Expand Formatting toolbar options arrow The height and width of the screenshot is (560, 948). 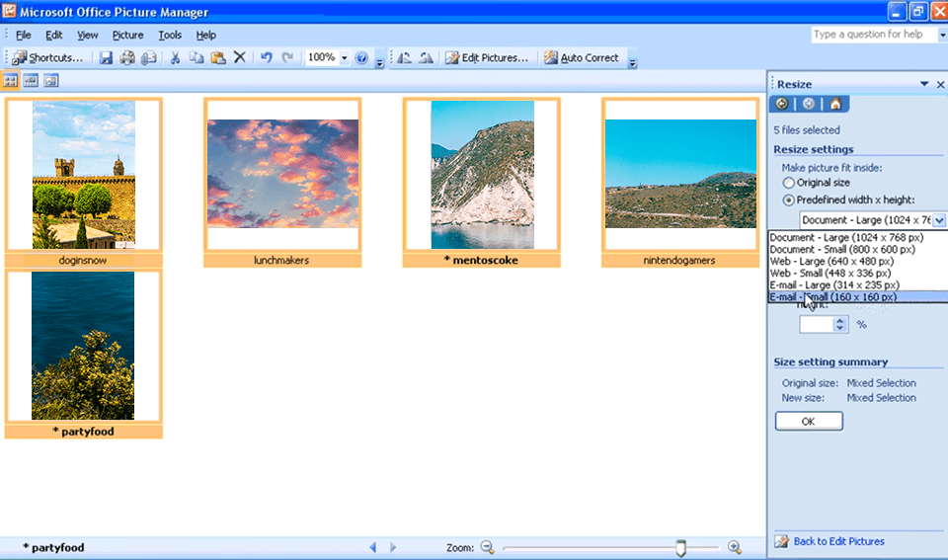632,63
